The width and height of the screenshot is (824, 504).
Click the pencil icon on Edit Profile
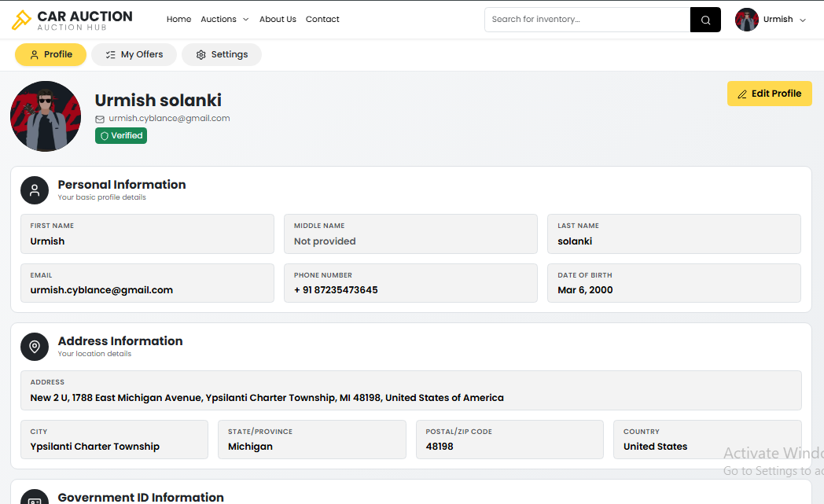(742, 94)
